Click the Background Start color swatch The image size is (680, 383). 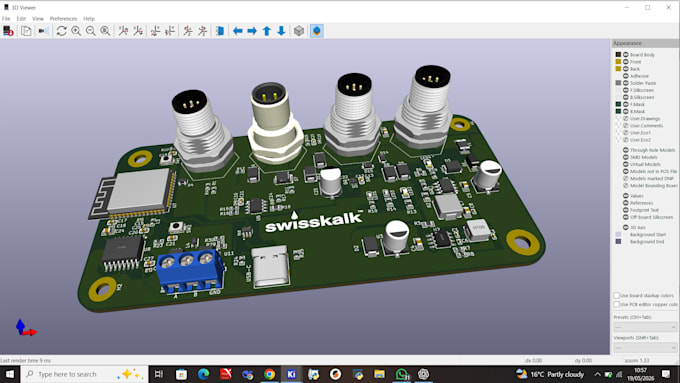pyautogui.click(x=618, y=234)
